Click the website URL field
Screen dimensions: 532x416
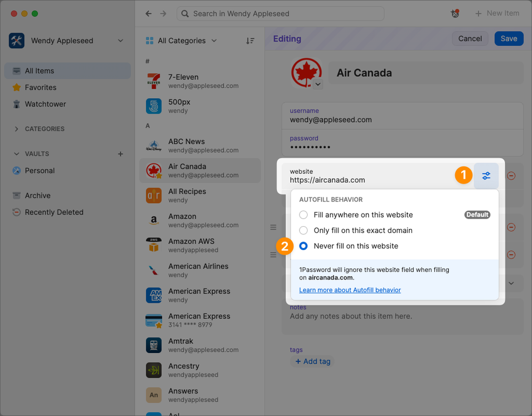(377, 176)
